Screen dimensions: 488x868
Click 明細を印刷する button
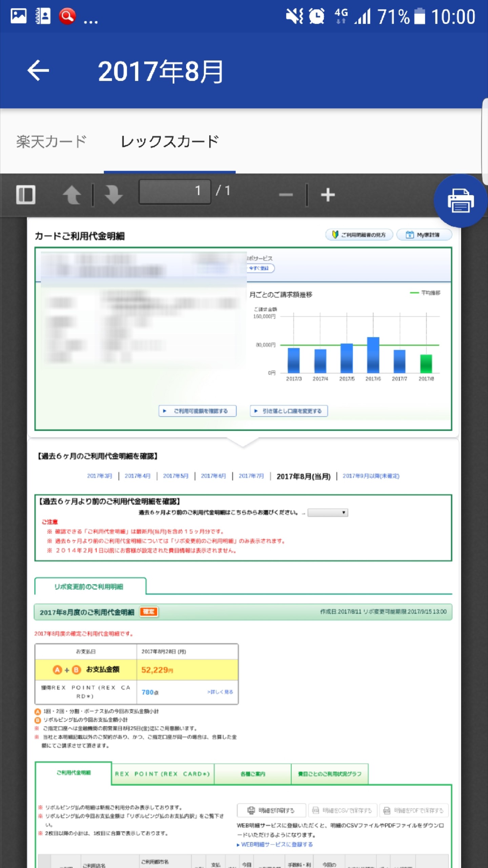(x=271, y=810)
